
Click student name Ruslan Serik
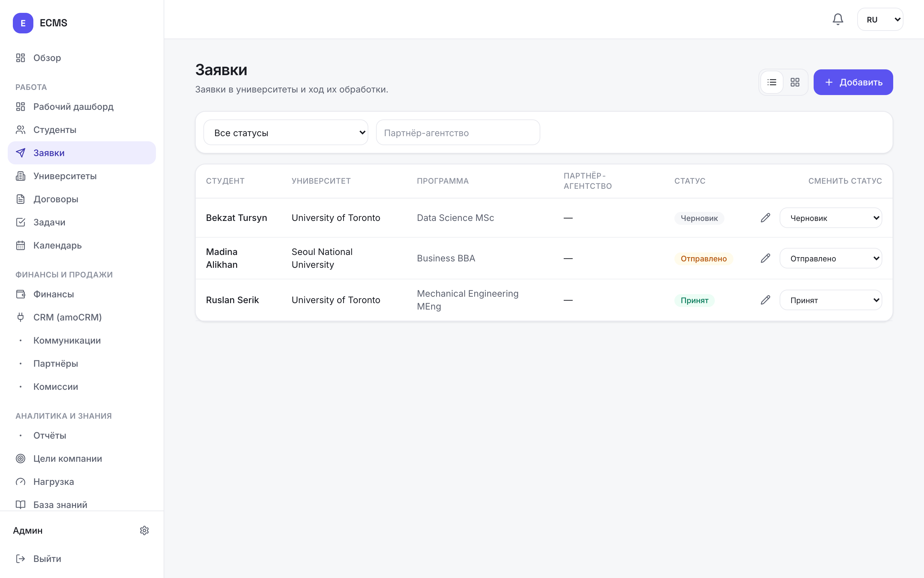click(x=232, y=300)
